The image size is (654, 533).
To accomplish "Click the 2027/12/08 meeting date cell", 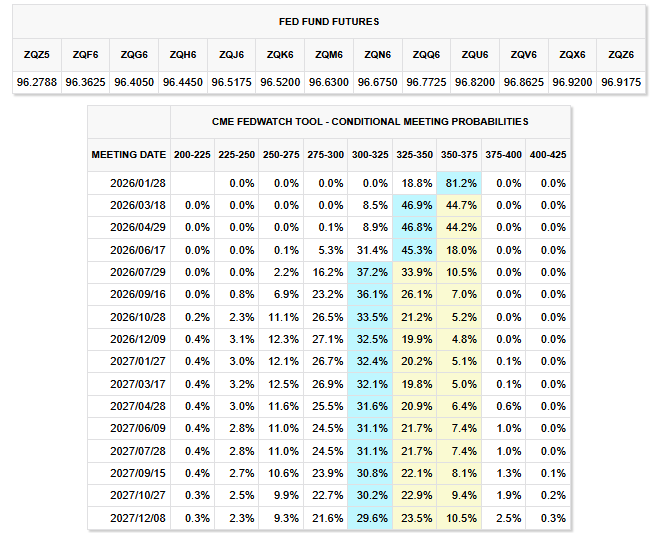I will point(139,518).
